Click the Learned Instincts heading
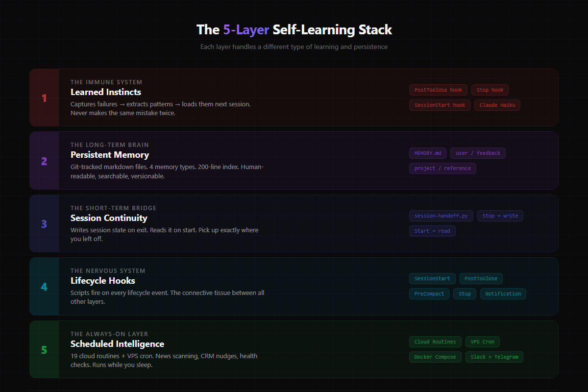The image size is (588, 392). coord(106,92)
